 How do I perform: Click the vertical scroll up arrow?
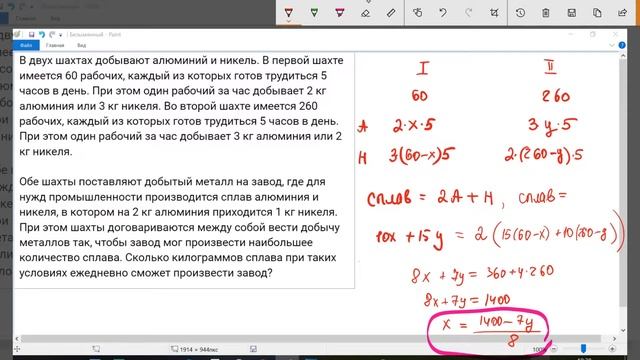(622, 56)
